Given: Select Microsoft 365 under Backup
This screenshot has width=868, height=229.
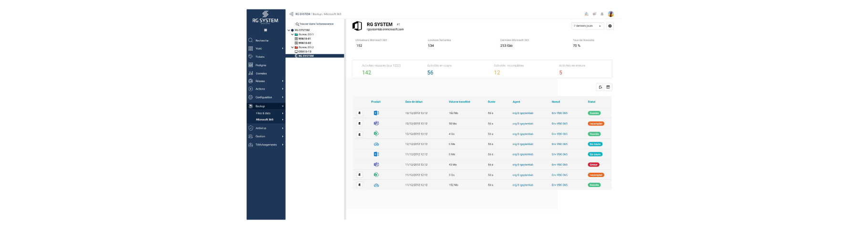Looking at the screenshot, I should pyautogui.click(x=265, y=120).
